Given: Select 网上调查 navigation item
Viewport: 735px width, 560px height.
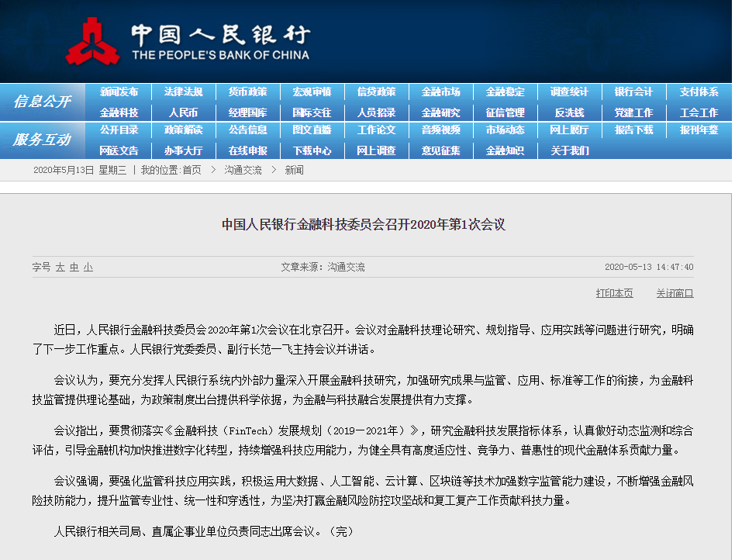Looking at the screenshot, I should click(376, 150).
